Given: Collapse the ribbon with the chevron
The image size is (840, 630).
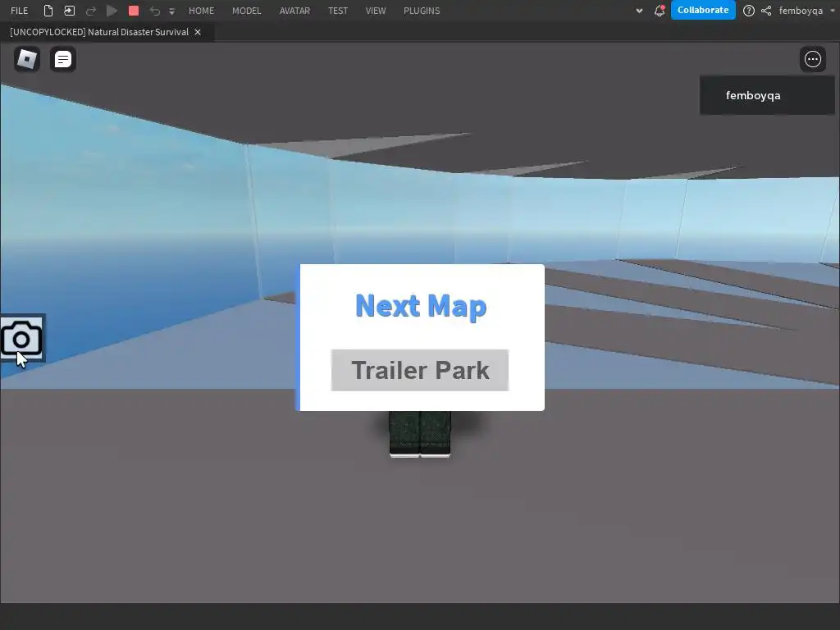Looking at the screenshot, I should pyautogui.click(x=639, y=11).
